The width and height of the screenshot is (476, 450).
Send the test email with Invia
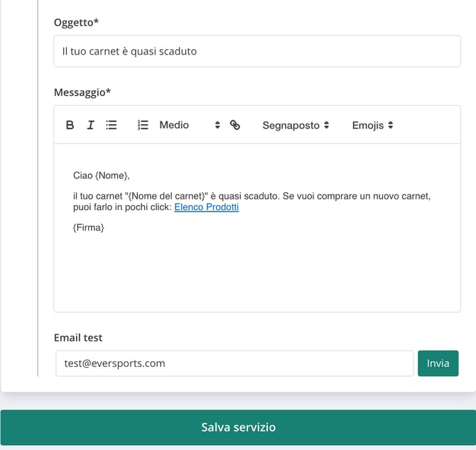[x=438, y=363]
